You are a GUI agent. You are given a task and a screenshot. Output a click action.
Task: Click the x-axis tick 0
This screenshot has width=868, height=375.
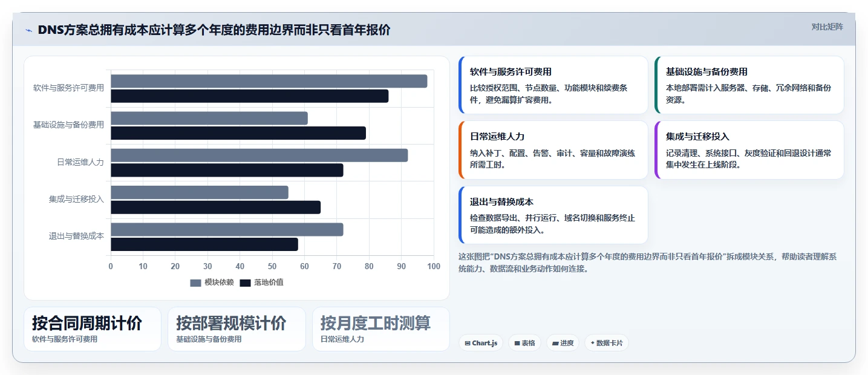coord(111,266)
